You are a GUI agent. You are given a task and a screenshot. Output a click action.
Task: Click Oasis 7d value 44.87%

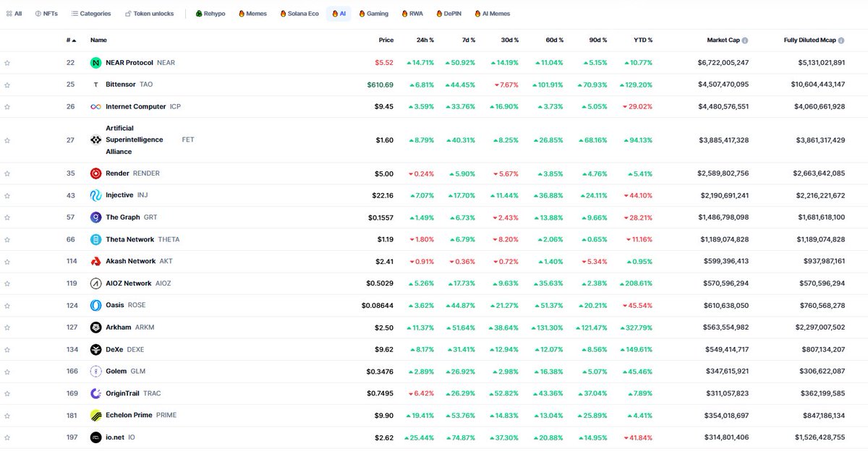460,306
